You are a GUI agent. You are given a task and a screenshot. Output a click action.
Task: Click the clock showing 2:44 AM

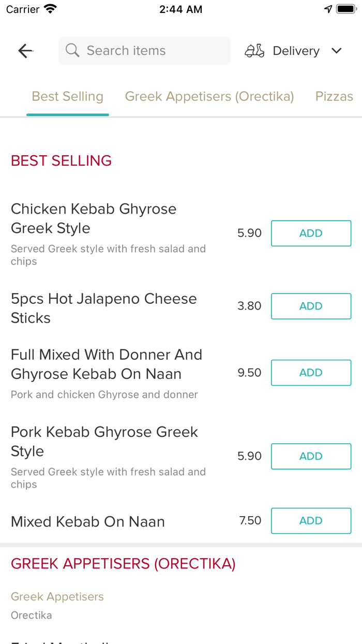[181, 8]
